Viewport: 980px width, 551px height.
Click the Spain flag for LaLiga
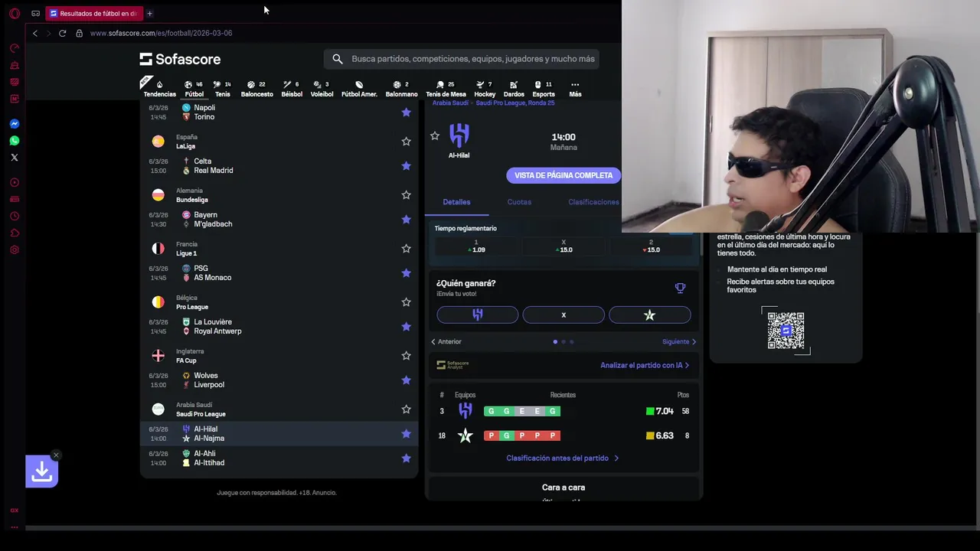158,141
